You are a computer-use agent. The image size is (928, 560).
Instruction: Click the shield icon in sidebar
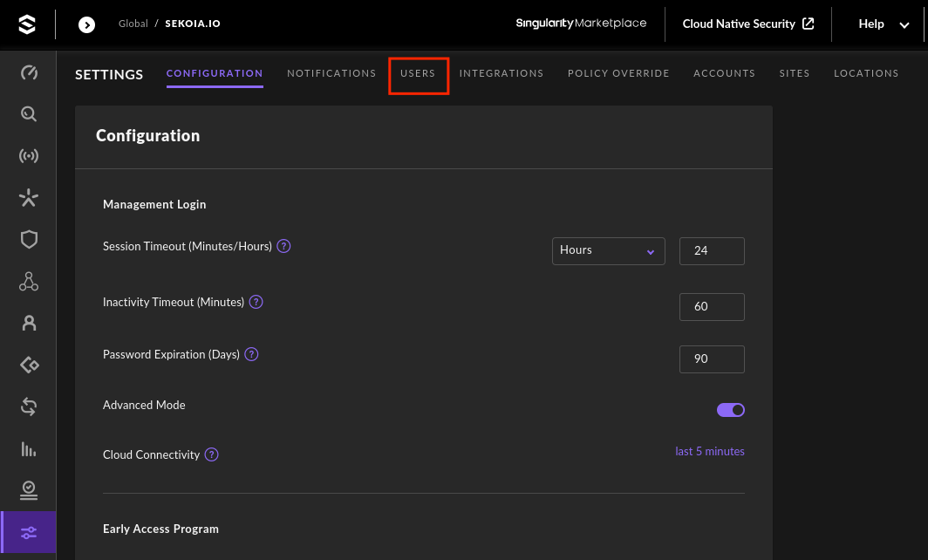[x=29, y=239]
